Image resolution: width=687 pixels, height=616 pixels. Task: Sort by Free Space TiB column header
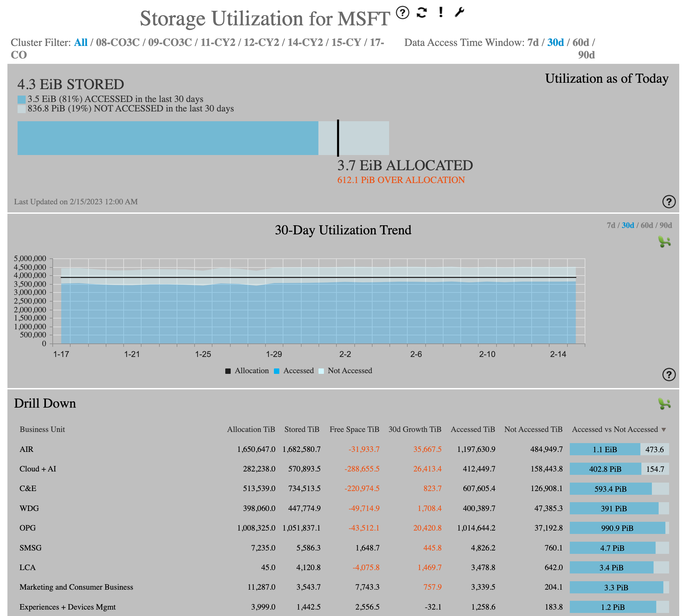tap(354, 430)
